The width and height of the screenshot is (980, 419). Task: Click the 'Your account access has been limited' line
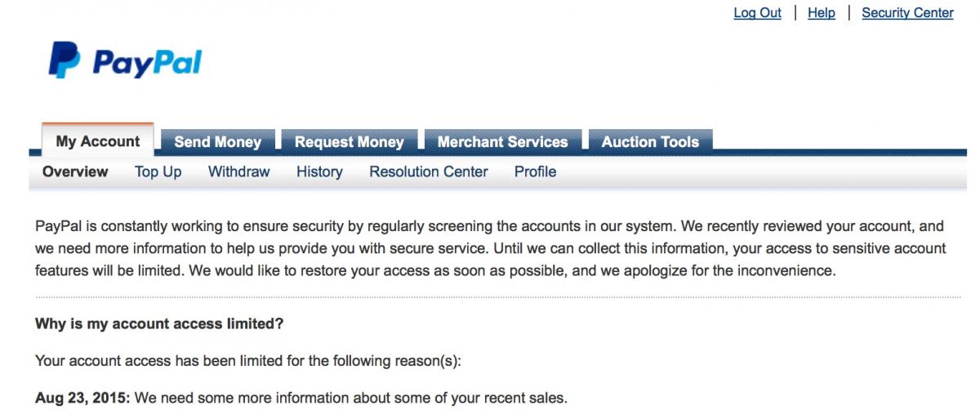coord(248,361)
